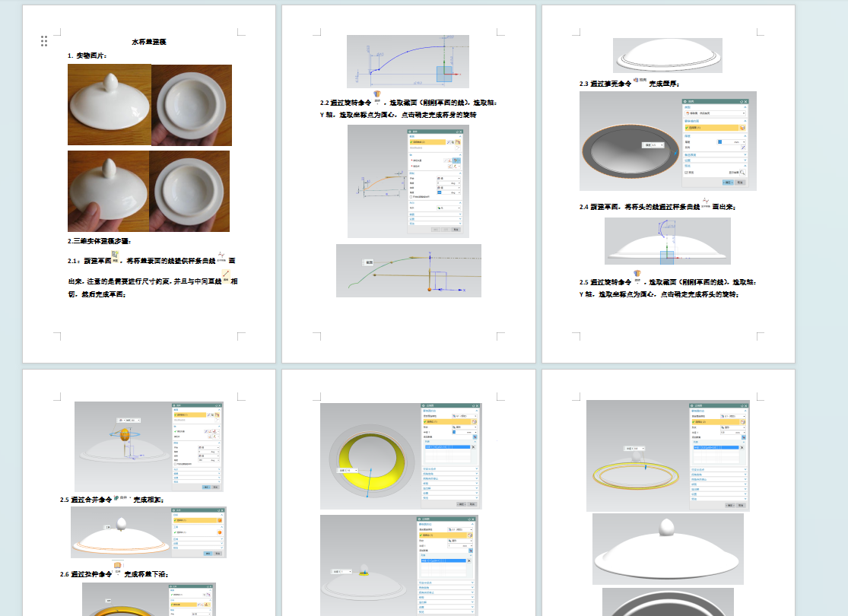This screenshot has height=616, width=848.
Task: Select the finished white lid render on page six
Action: click(x=668, y=549)
